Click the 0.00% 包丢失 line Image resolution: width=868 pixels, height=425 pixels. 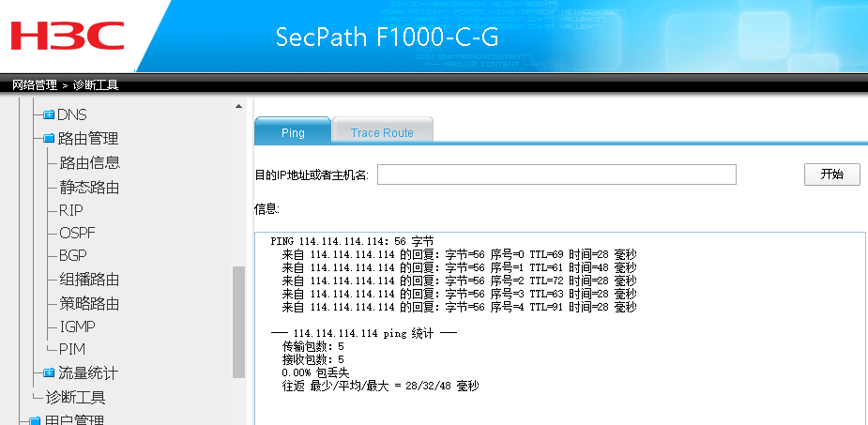tap(315, 372)
